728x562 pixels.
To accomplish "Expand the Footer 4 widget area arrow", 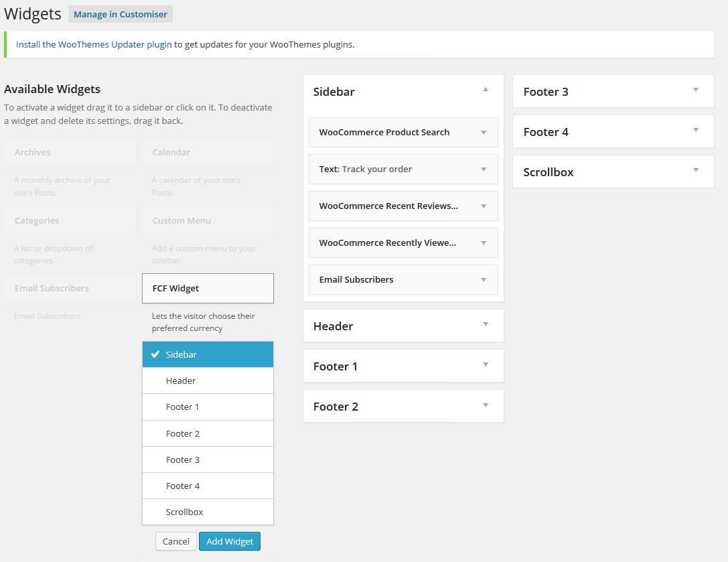I will tap(696, 131).
